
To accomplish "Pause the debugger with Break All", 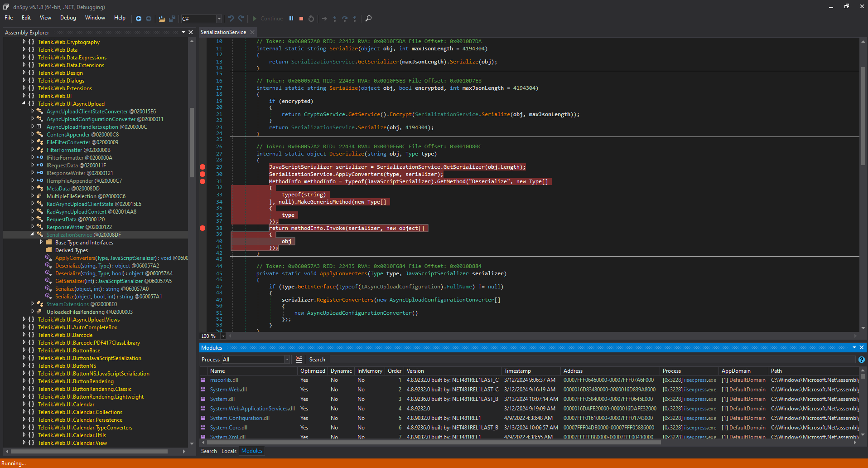I will (291, 19).
